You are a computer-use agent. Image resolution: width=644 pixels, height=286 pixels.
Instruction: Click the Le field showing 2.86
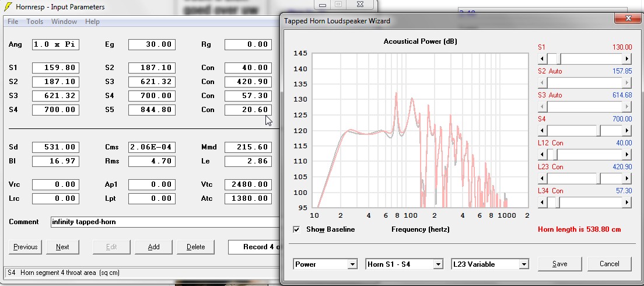pyautogui.click(x=248, y=161)
